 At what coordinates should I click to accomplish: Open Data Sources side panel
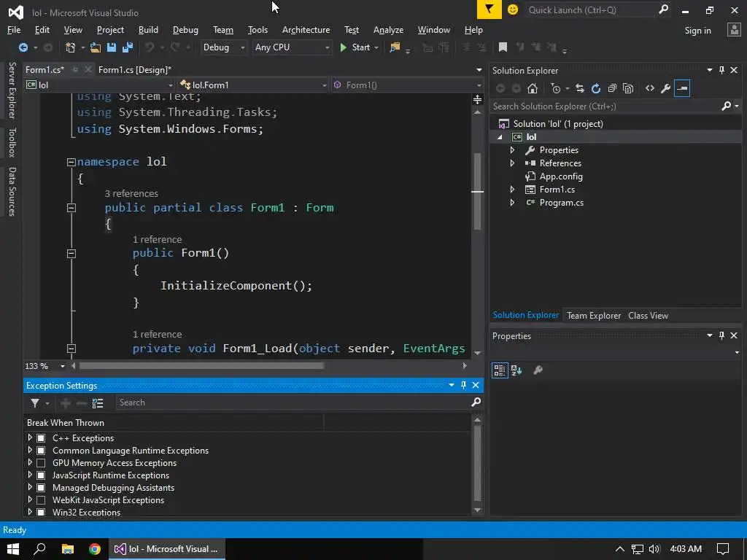point(12,192)
